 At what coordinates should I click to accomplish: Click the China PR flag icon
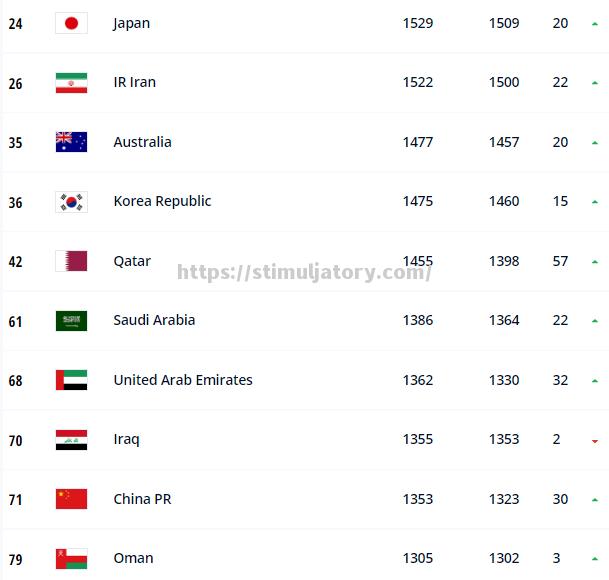click(71, 499)
